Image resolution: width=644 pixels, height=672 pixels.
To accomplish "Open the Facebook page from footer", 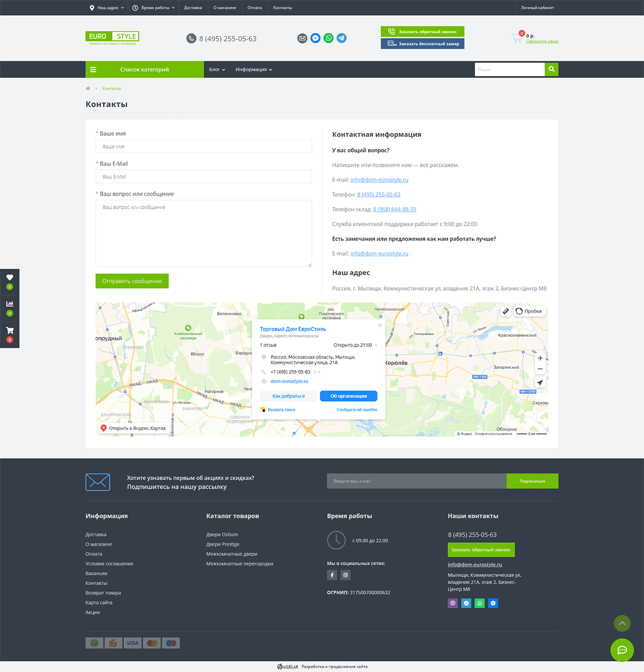I will pyautogui.click(x=332, y=575).
